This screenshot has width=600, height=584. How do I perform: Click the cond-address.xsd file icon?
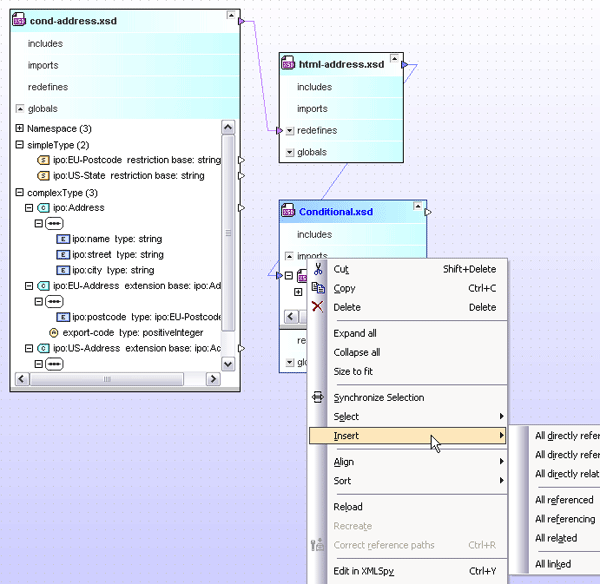tap(20, 20)
